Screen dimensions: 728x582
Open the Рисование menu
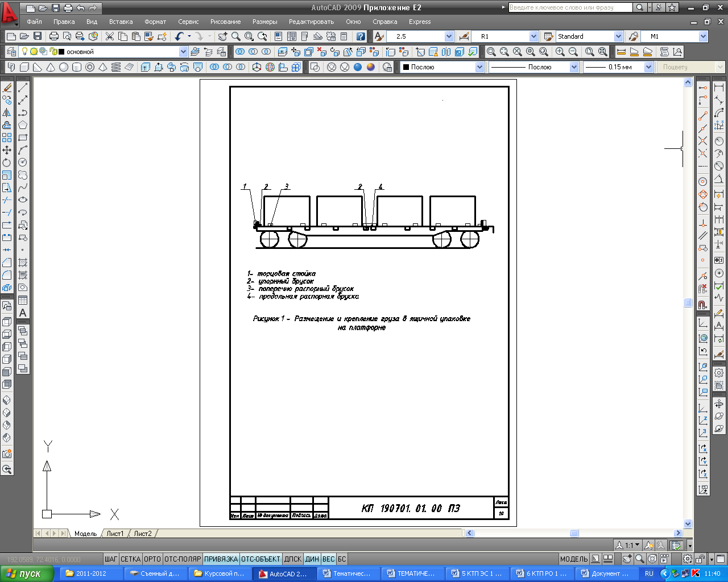pyautogui.click(x=225, y=22)
